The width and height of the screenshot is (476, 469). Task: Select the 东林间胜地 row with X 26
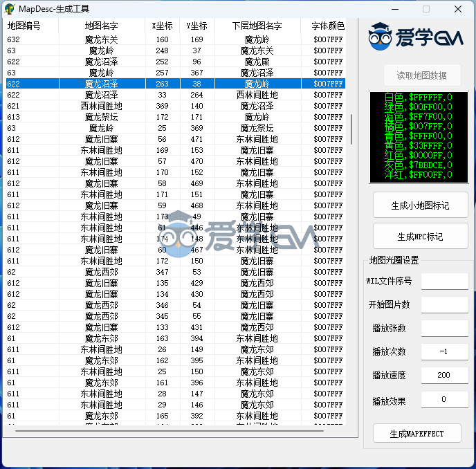pos(176,349)
